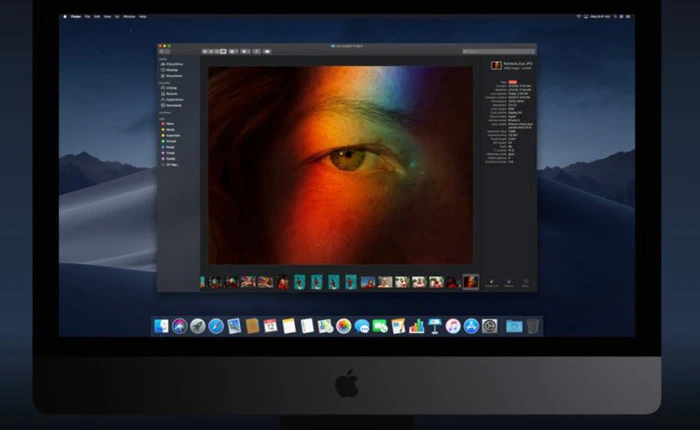Image resolution: width=700 pixels, height=430 pixels.
Task: Select the highlighted Rainbow Eye thumbnail in strip
Action: click(x=471, y=282)
